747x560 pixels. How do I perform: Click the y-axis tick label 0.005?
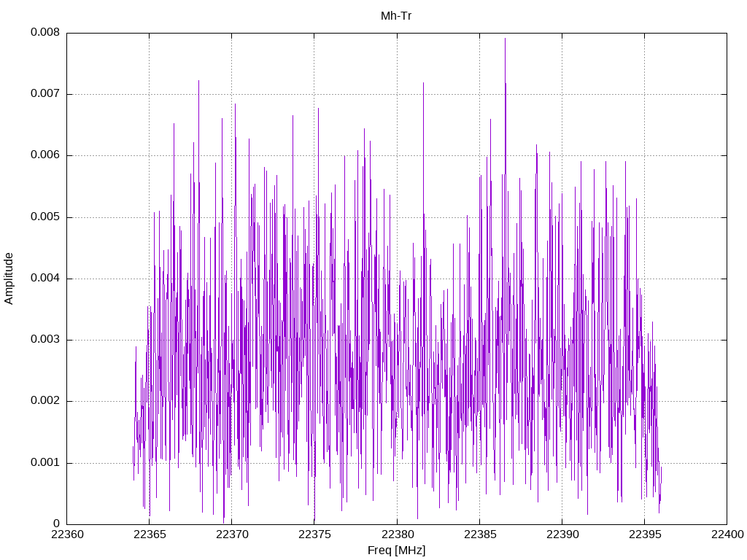[x=45, y=217]
